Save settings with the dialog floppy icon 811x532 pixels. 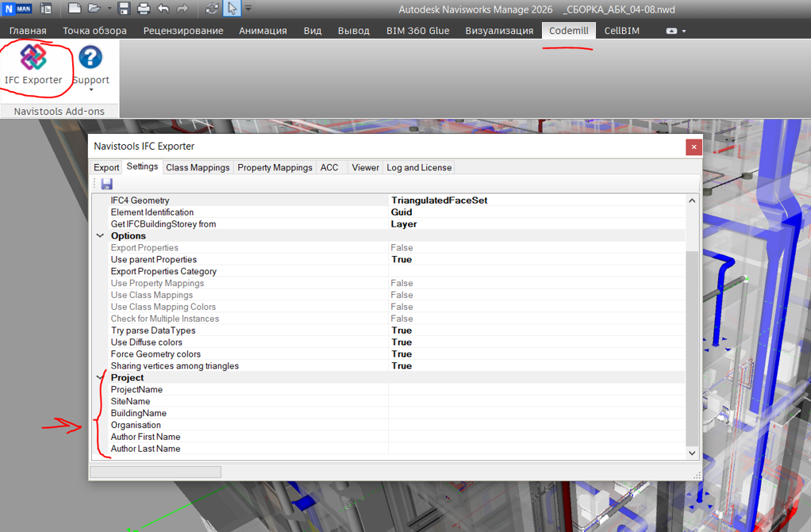click(x=107, y=184)
